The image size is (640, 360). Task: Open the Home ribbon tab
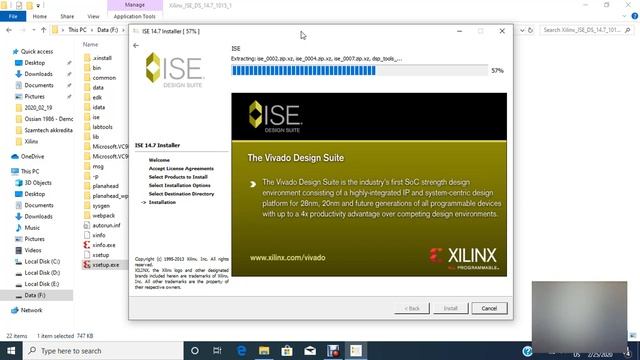pyautogui.click(x=40, y=16)
